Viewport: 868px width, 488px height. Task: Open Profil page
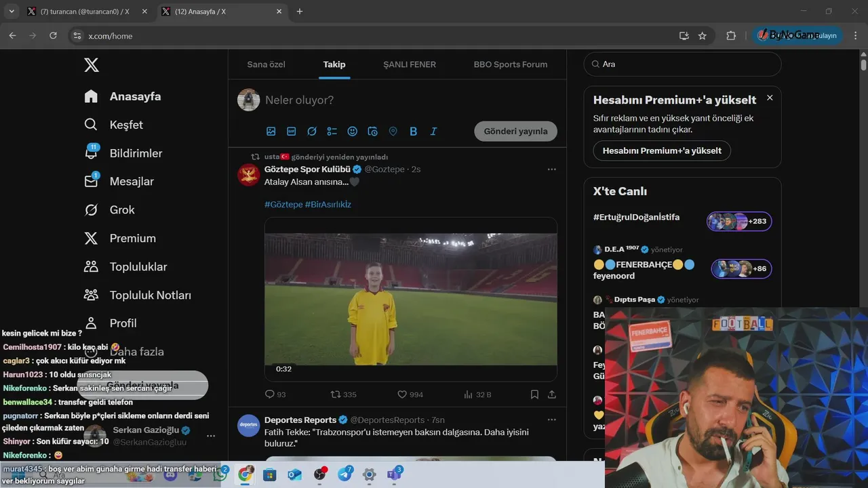pos(110,323)
